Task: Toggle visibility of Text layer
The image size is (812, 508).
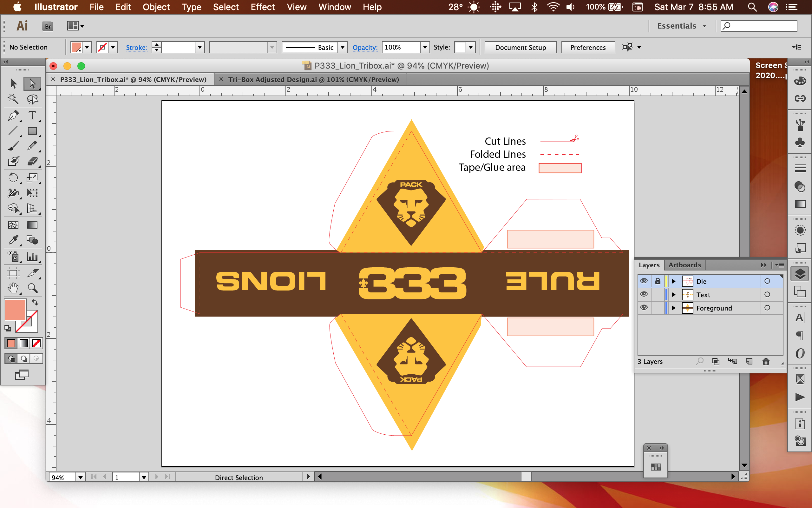Action: (x=644, y=295)
